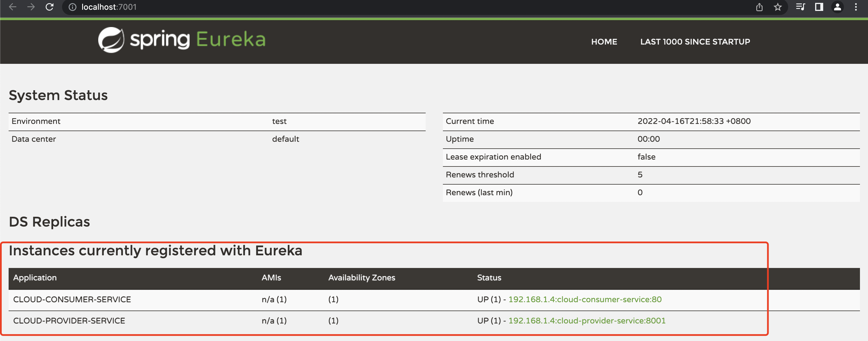Select Renews (last min) value 0
The height and width of the screenshot is (341, 868).
pyautogui.click(x=640, y=193)
